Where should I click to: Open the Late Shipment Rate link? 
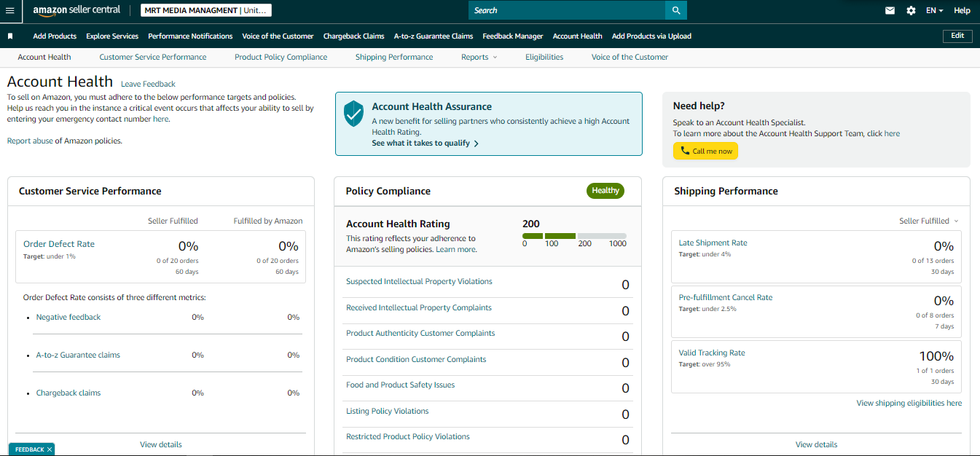tap(713, 243)
